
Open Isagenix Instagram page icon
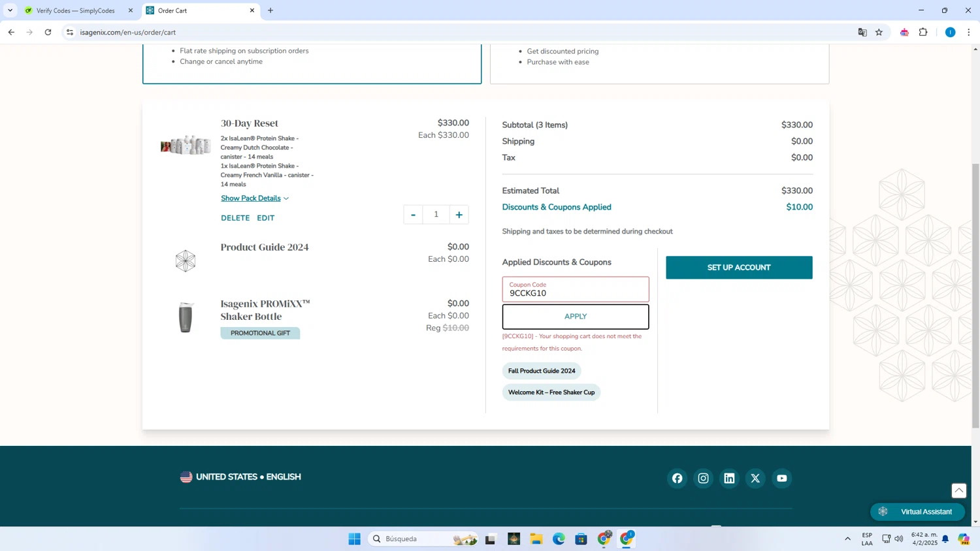click(703, 479)
